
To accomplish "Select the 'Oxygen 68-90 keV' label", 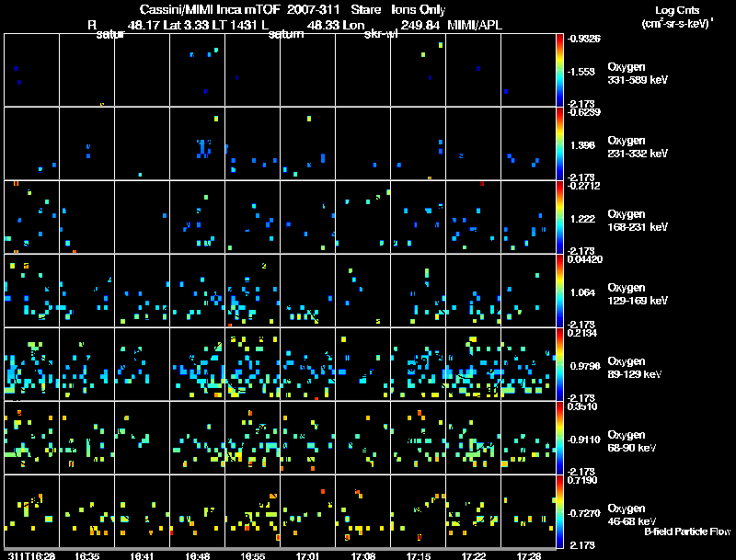I will click(x=632, y=441).
